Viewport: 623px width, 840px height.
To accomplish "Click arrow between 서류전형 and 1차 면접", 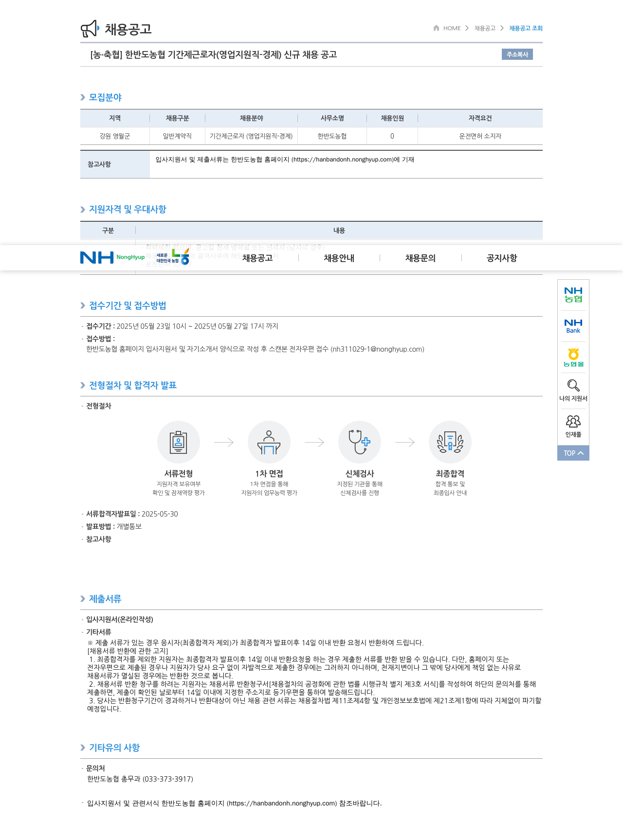I will 224,442.
